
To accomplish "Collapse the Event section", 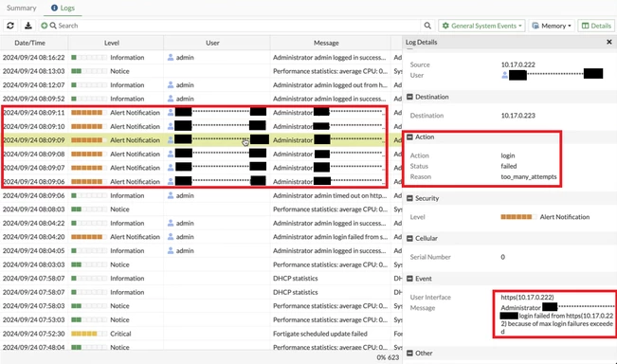I will pos(409,279).
